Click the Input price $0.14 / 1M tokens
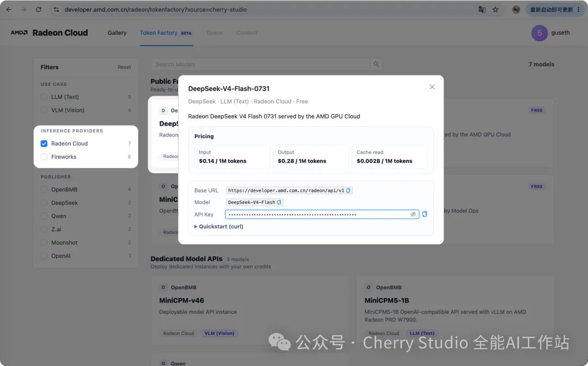The height and width of the screenshot is (366, 588). pyautogui.click(x=223, y=161)
